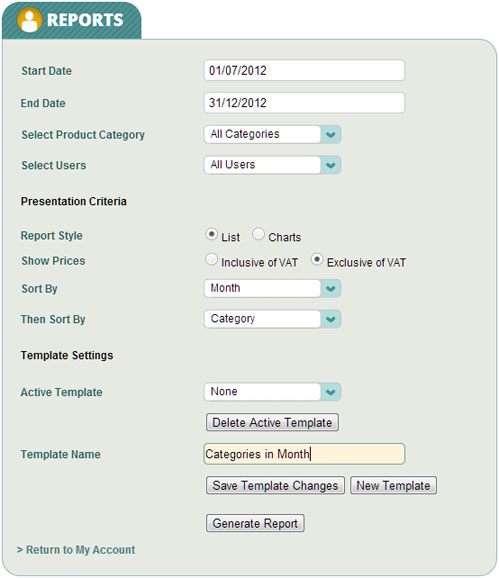Expand the All Users dropdown arrow
This screenshot has height=578, width=499.
click(x=331, y=165)
